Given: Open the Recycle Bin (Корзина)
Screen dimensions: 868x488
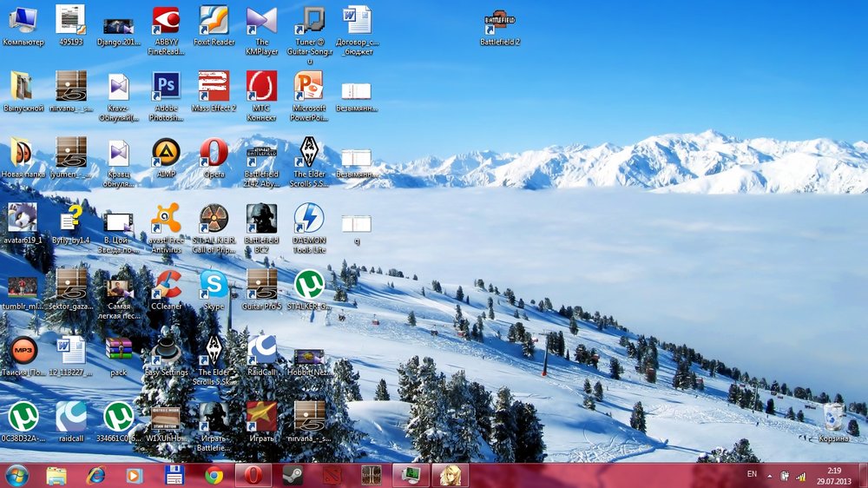Looking at the screenshot, I should [833, 417].
